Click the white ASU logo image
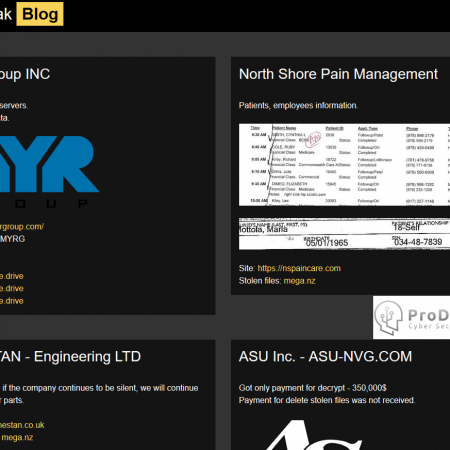The image size is (450, 450). (x=313, y=435)
